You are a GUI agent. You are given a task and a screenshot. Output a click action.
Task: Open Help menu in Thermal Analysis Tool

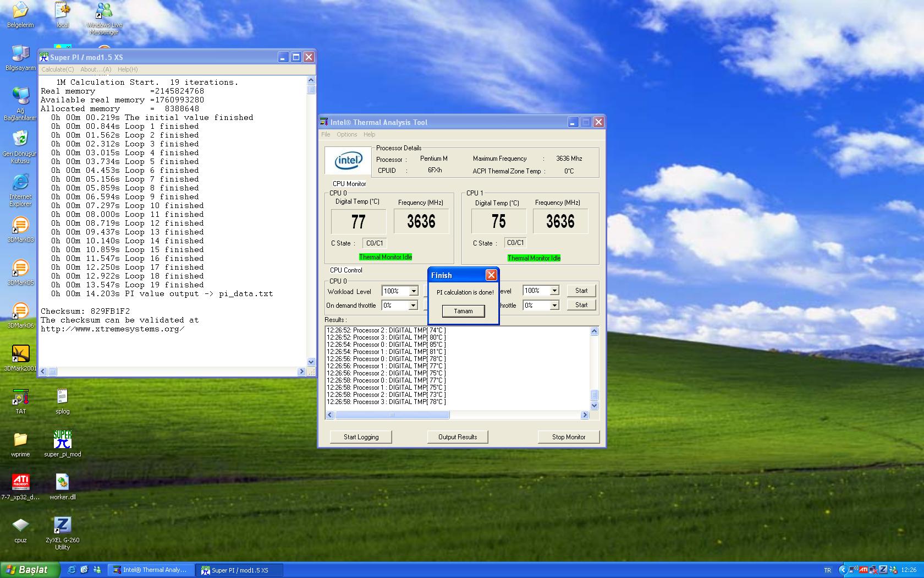pos(369,134)
